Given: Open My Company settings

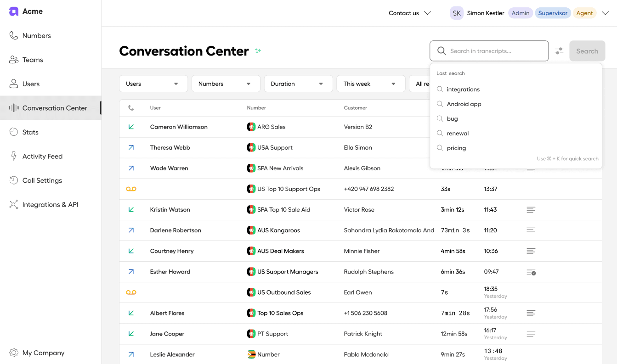Looking at the screenshot, I should tap(43, 353).
